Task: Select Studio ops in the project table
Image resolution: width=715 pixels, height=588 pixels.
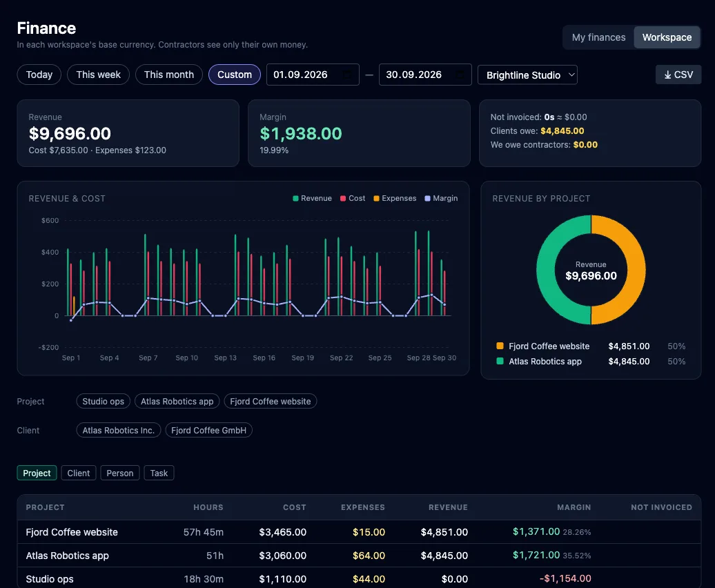Action: coord(50,579)
